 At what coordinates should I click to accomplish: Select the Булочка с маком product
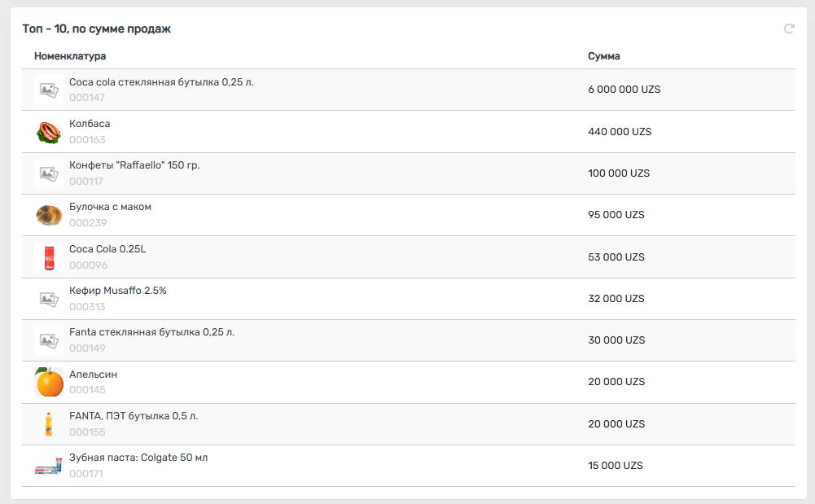110,207
